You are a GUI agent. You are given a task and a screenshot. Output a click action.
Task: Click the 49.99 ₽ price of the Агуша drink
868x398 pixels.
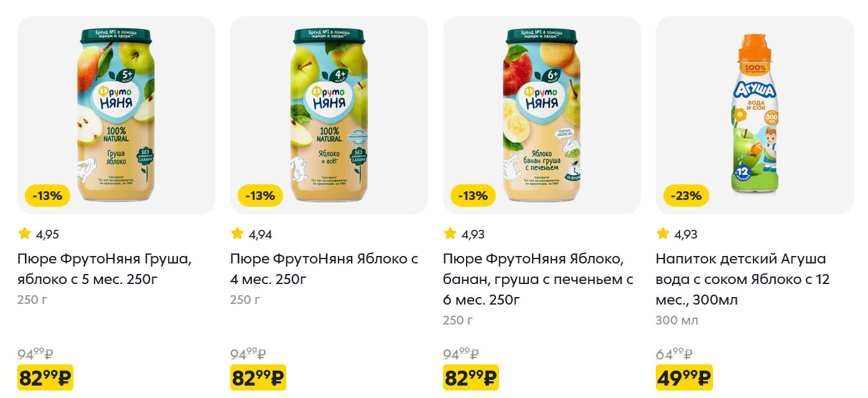684,377
